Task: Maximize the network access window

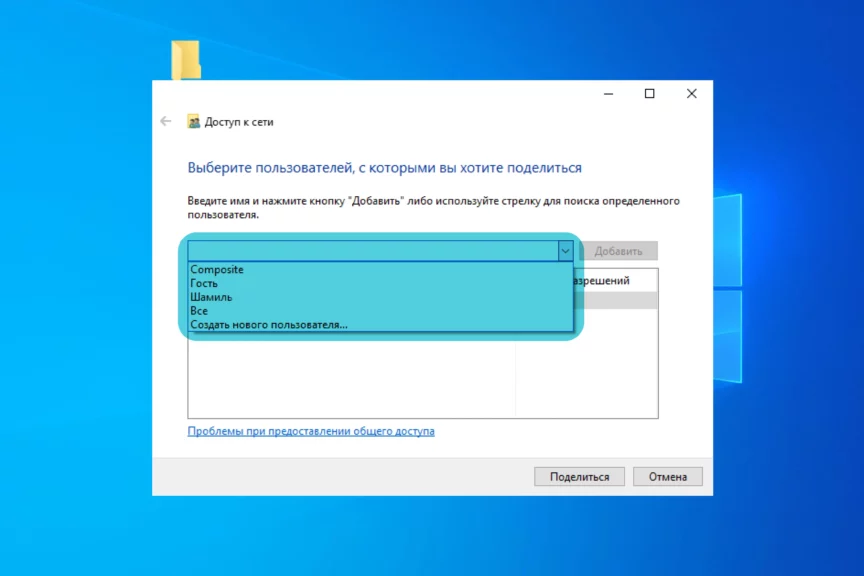Action: point(649,93)
